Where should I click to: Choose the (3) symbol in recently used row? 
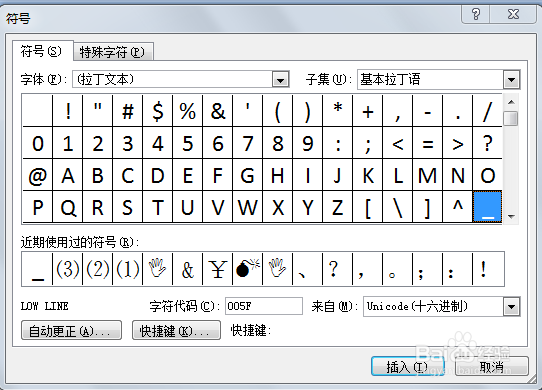[x=68, y=269]
